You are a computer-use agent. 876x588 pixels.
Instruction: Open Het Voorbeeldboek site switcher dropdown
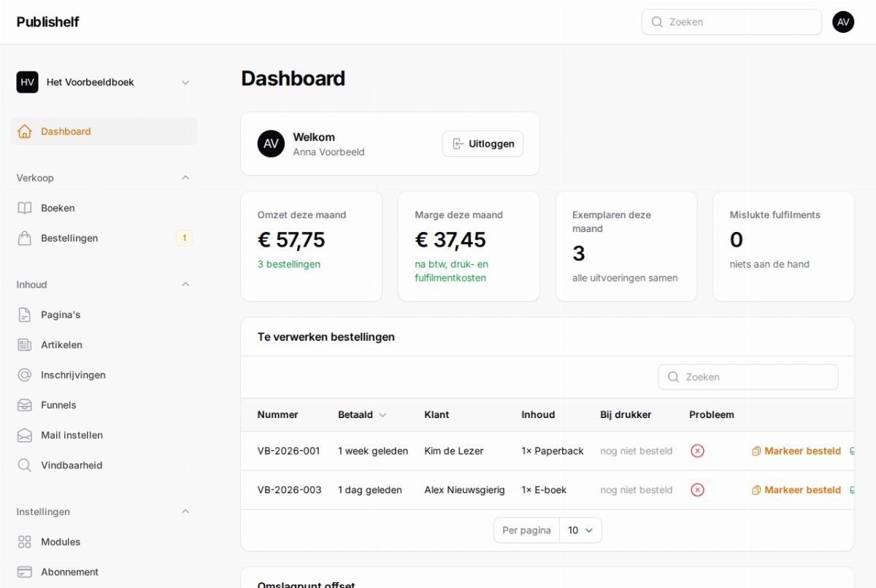pyautogui.click(x=104, y=82)
